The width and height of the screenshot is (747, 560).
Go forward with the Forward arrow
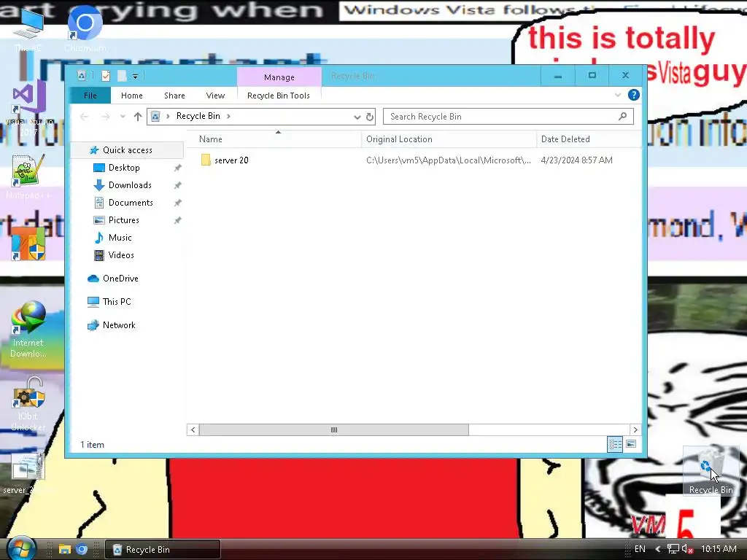(x=105, y=117)
